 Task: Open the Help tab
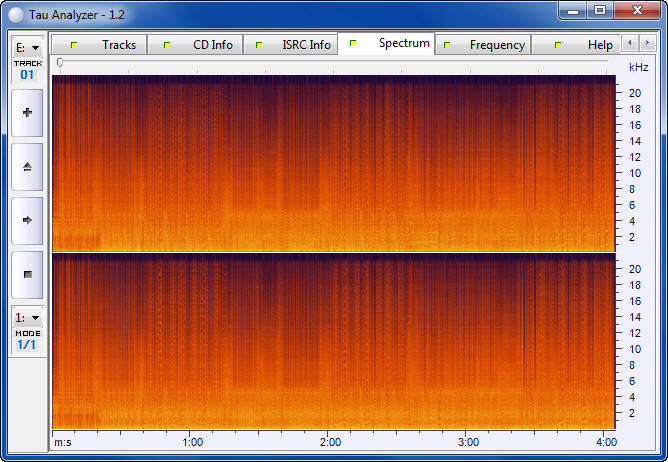[583, 45]
